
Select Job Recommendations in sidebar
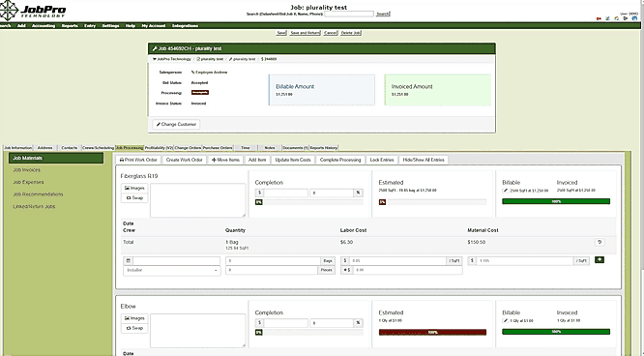point(39,194)
